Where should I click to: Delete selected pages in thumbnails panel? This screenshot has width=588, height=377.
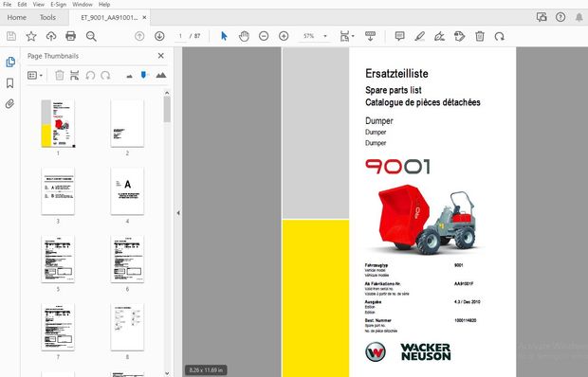pos(59,75)
